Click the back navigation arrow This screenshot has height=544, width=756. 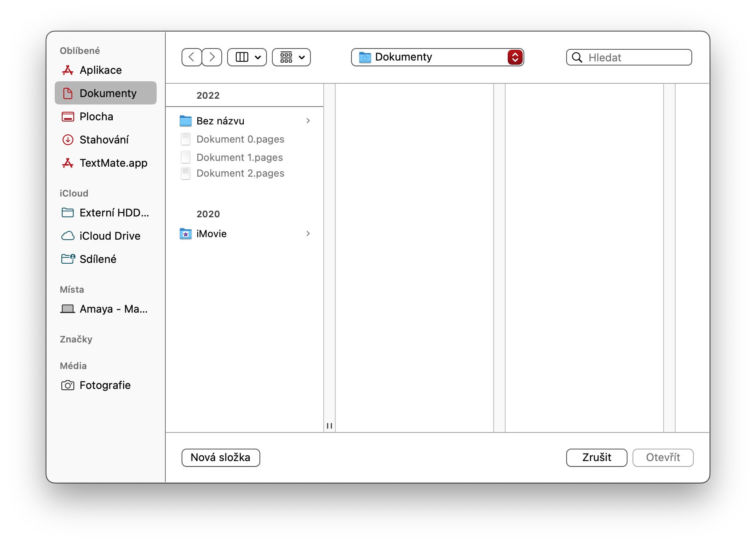tap(191, 57)
